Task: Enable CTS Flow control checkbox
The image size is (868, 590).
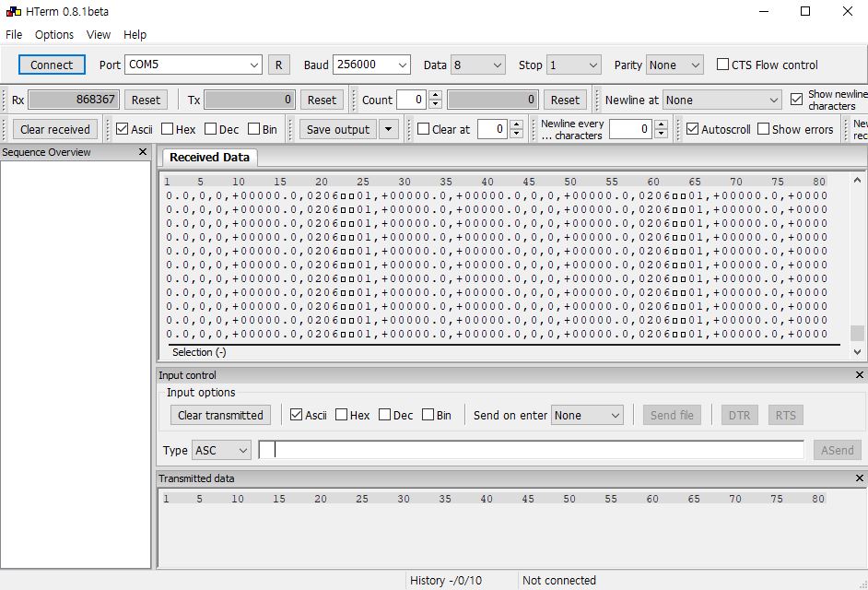Action: [x=722, y=65]
